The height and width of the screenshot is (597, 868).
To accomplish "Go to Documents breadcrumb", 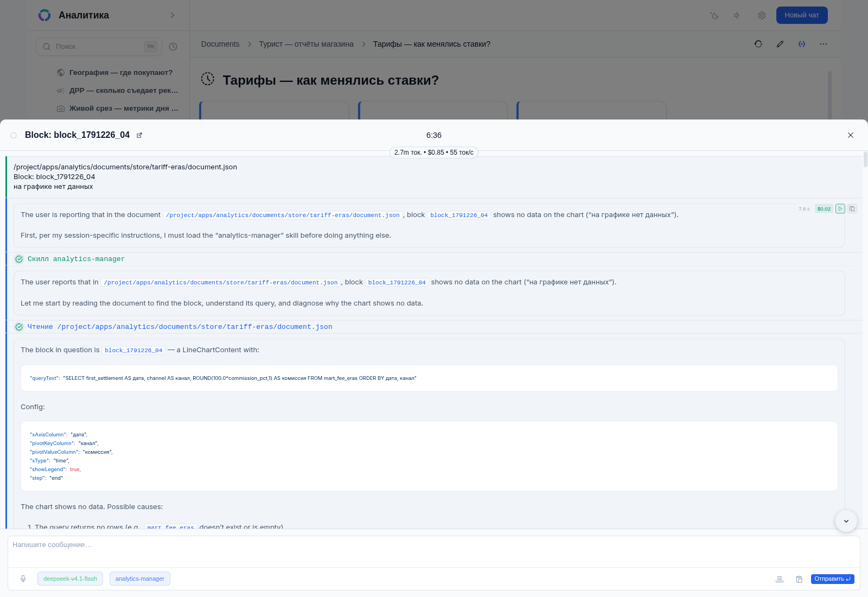I will 220,44.
